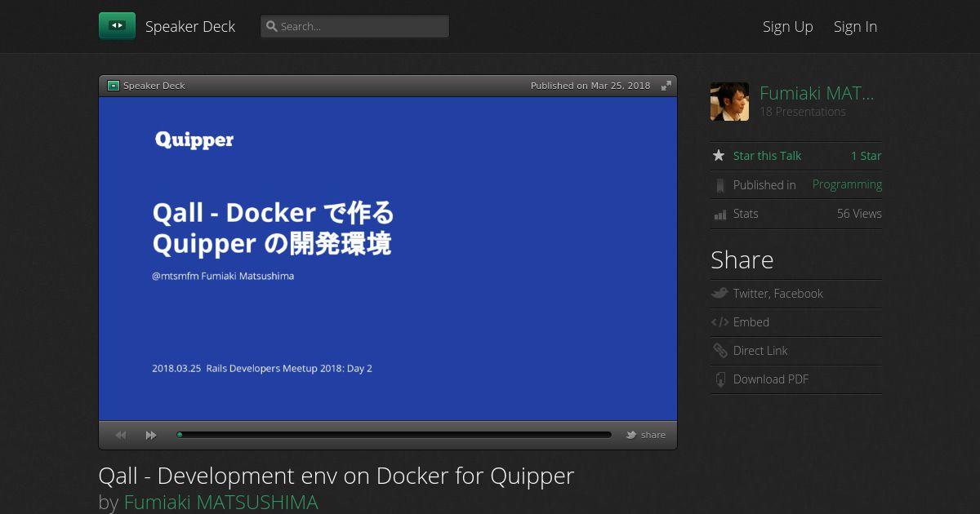Open the Direct Link option
Viewport: 980px width, 514px height.
point(760,351)
